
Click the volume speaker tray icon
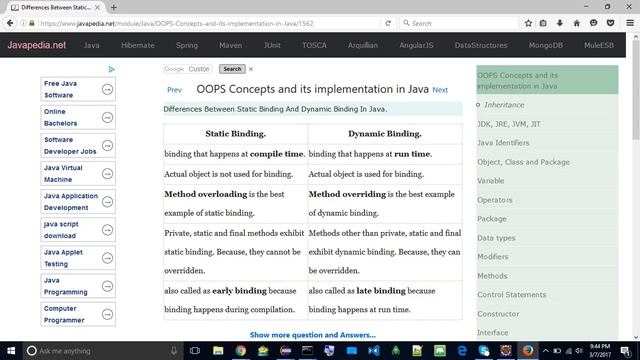tap(579, 351)
